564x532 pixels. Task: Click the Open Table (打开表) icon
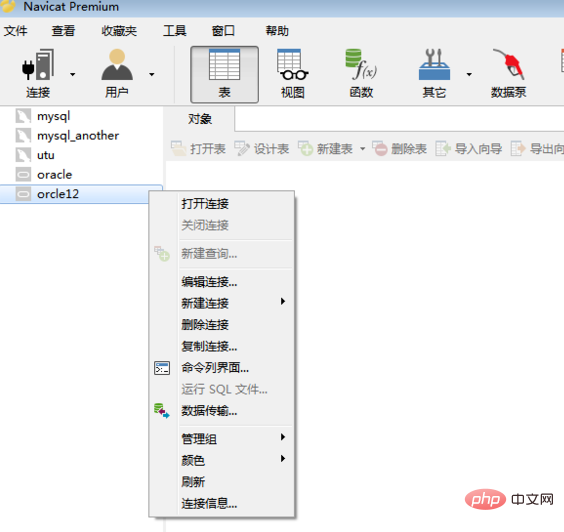178,148
